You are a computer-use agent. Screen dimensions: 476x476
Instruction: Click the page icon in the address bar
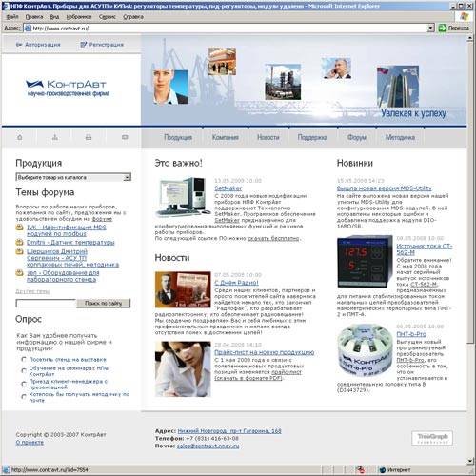click(28, 28)
